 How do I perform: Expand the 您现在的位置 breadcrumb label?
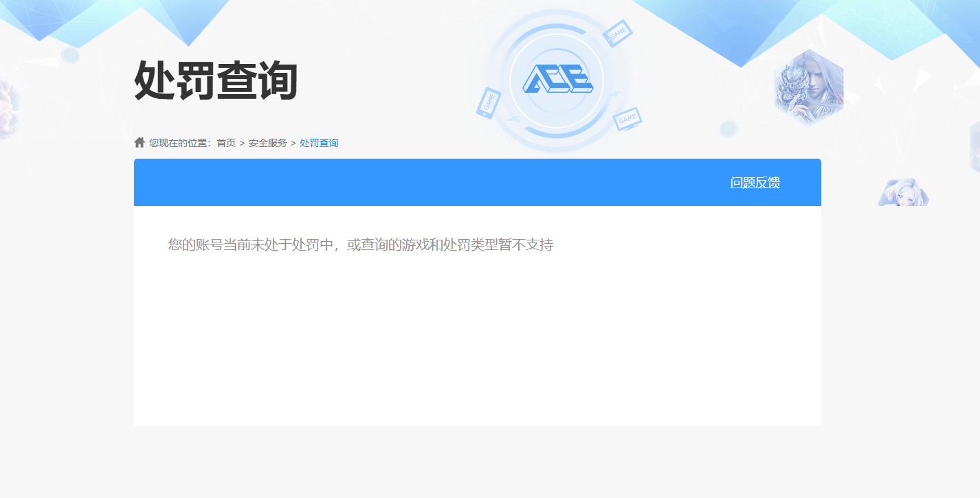[177, 142]
